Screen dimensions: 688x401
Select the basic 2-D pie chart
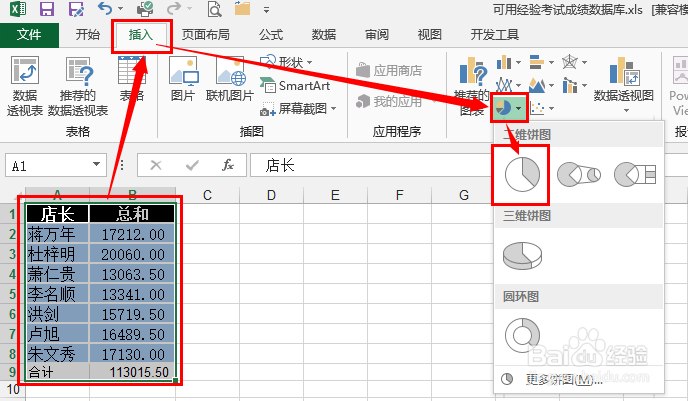pyautogui.click(x=521, y=175)
